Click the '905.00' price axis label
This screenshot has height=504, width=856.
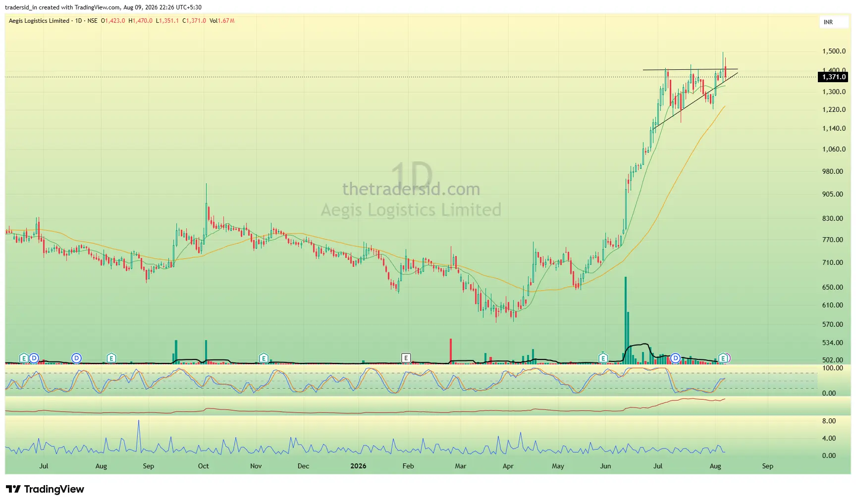[x=832, y=195]
